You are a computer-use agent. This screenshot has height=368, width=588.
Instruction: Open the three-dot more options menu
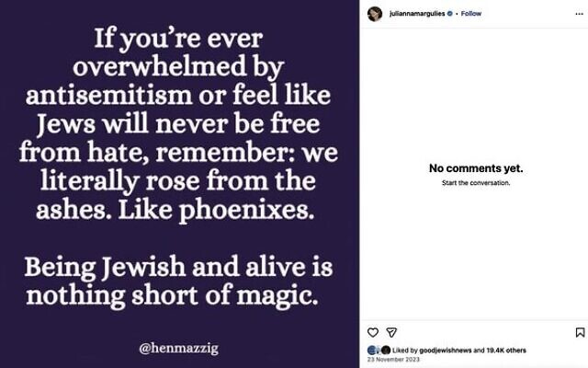tap(579, 14)
